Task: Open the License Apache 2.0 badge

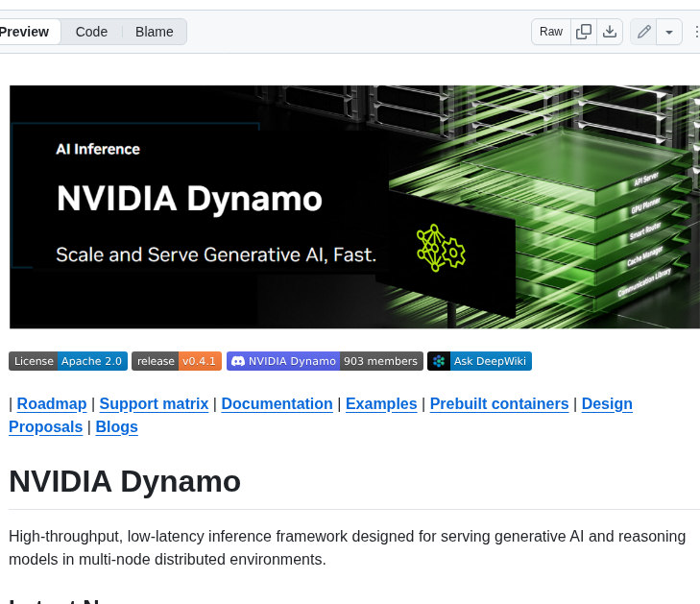Action: pyautogui.click(x=68, y=361)
